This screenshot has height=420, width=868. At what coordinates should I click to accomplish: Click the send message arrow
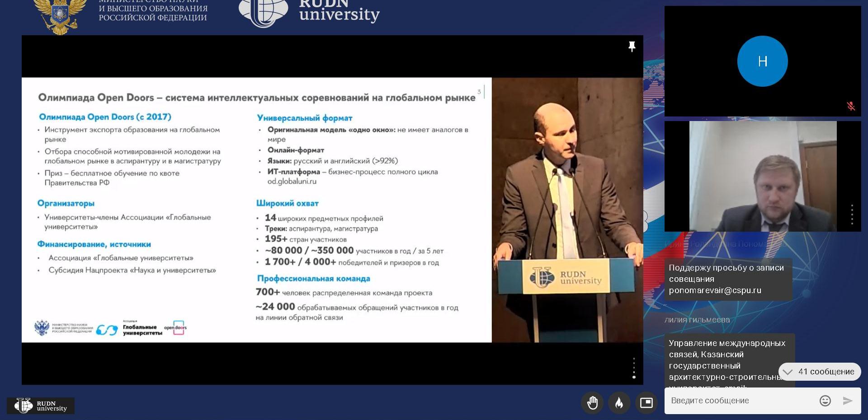(848, 401)
